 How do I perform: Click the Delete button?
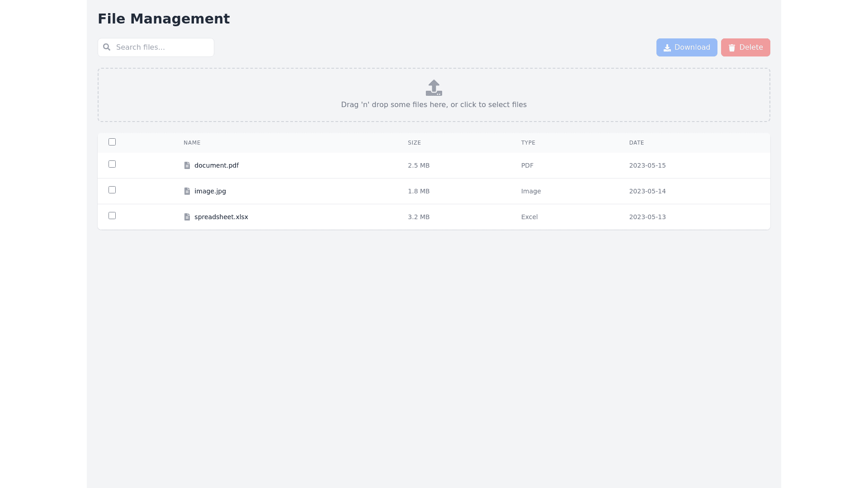point(745,47)
